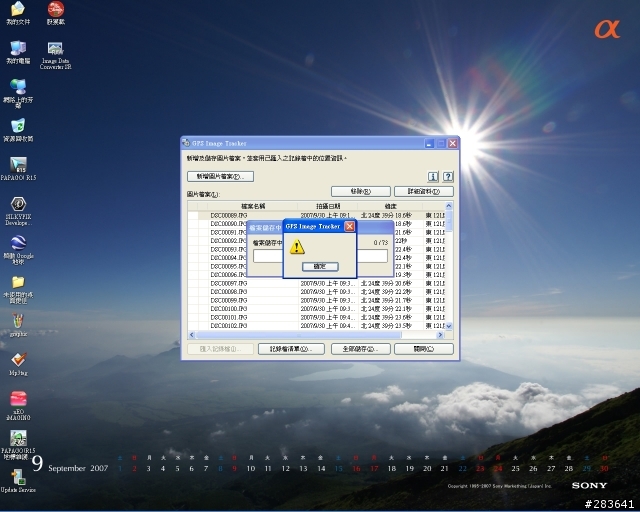Open the 我的電腦 desktop icon
640x512 pixels.
pos(18,52)
